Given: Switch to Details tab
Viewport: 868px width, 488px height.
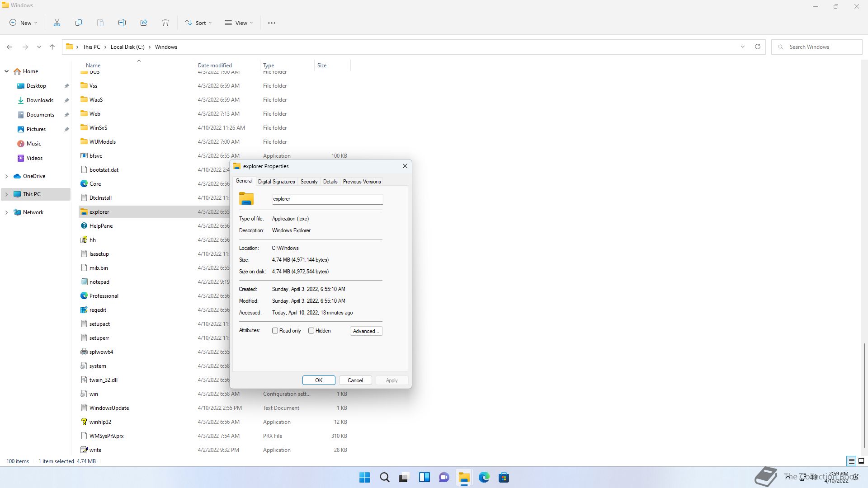Looking at the screenshot, I should tap(330, 182).
